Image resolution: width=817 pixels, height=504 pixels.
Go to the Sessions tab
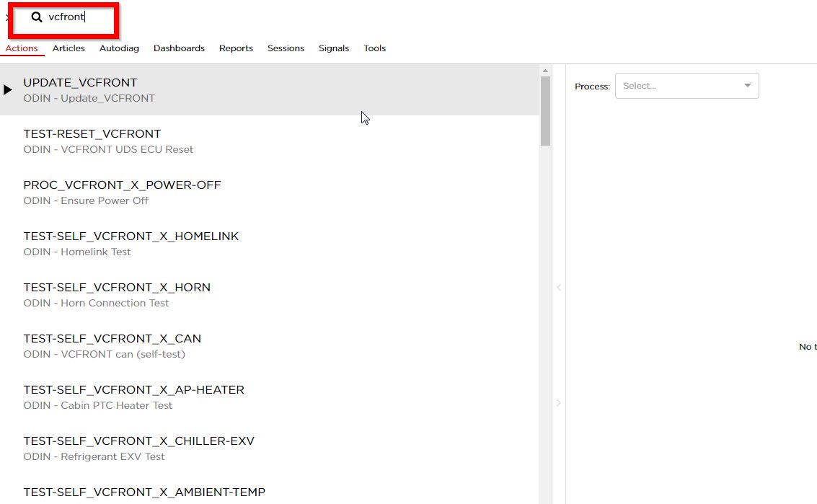286,48
